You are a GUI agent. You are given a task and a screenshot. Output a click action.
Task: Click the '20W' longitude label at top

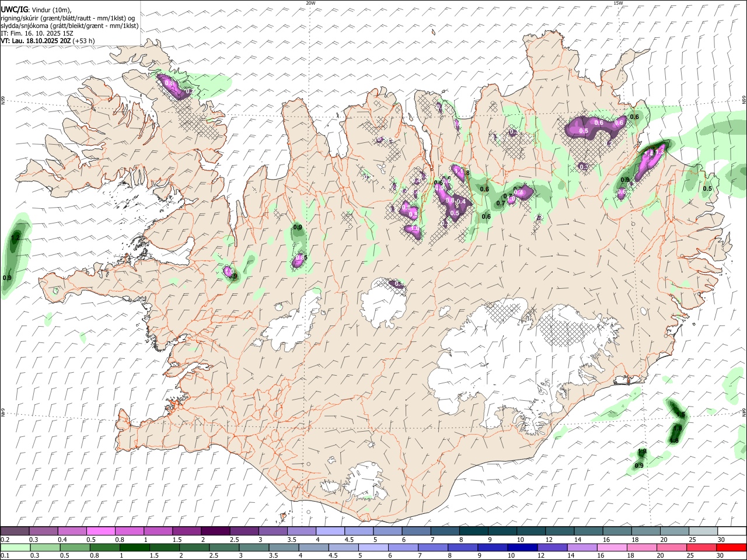click(x=310, y=3)
